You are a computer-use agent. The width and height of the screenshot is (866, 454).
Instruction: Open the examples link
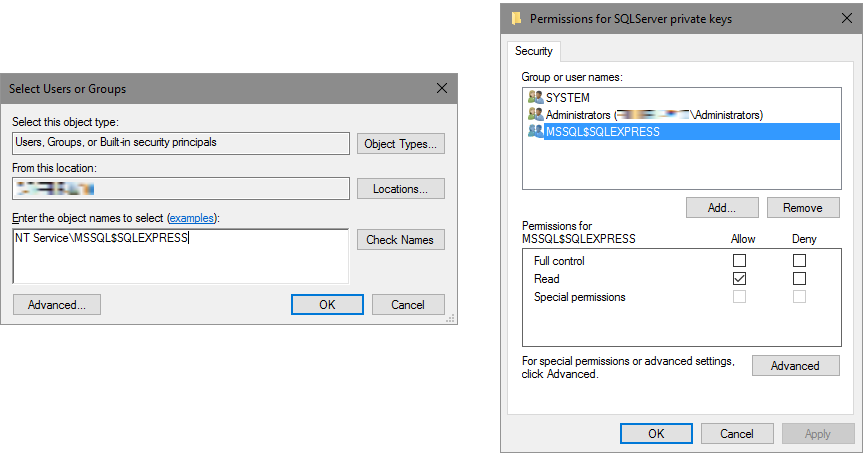[191, 218]
